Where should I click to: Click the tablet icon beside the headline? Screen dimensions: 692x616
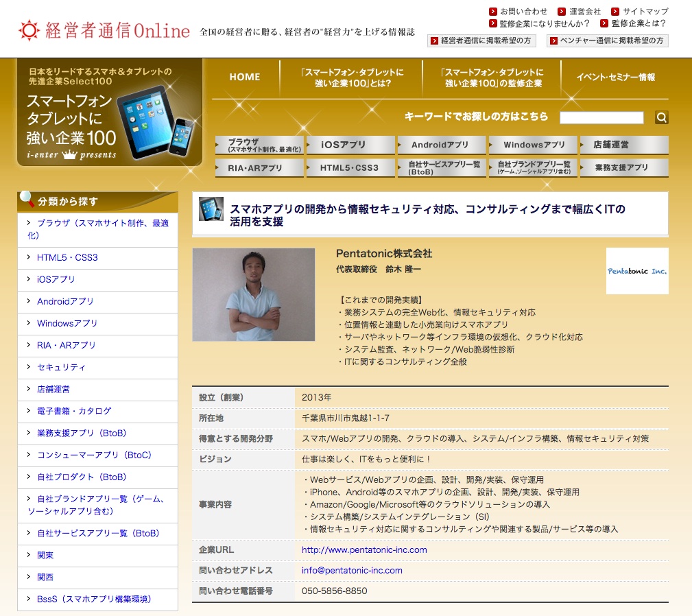(211, 209)
